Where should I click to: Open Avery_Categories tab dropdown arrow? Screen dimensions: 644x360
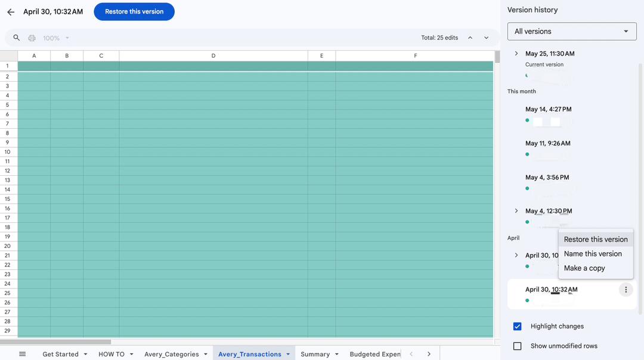tap(206, 354)
